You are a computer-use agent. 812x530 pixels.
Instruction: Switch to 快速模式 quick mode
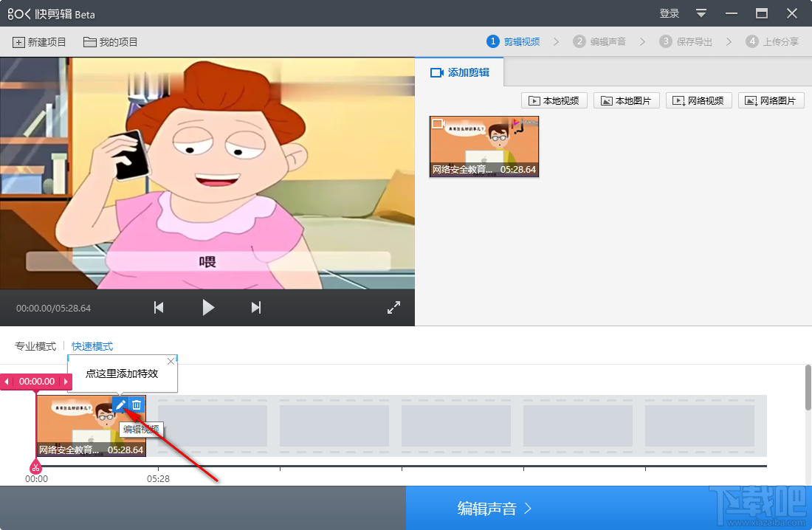point(92,346)
